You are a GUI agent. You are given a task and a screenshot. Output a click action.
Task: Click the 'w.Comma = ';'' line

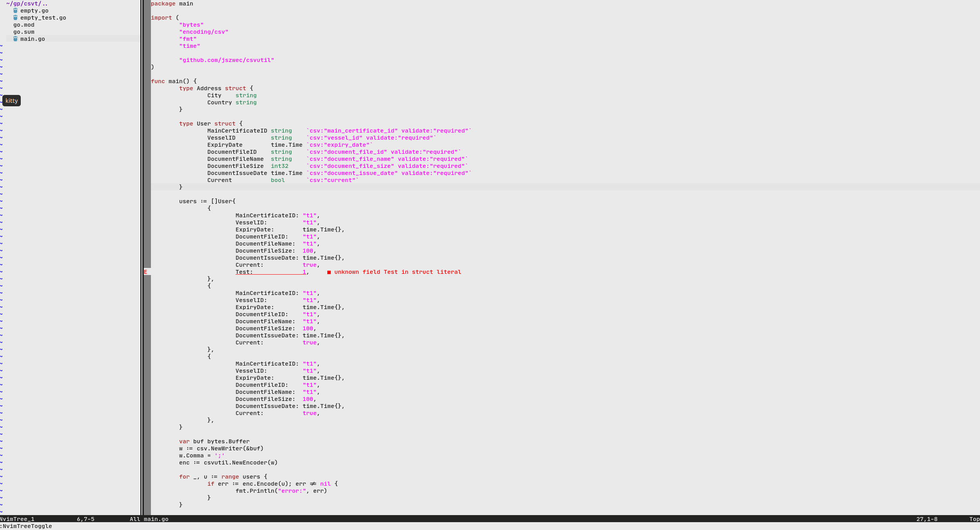[x=202, y=455]
